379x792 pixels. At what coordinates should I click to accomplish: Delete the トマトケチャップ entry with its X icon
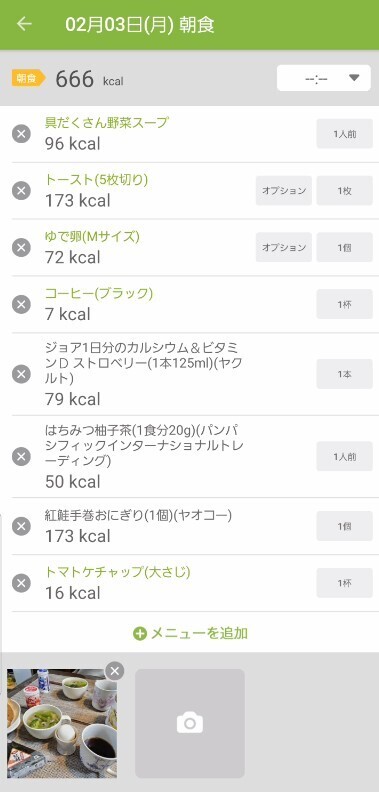tap(21, 583)
